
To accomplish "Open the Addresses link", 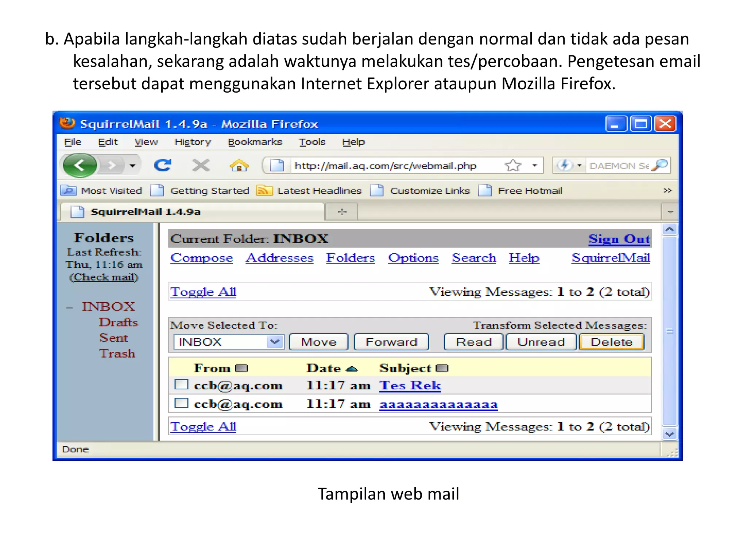I will point(279,258).
